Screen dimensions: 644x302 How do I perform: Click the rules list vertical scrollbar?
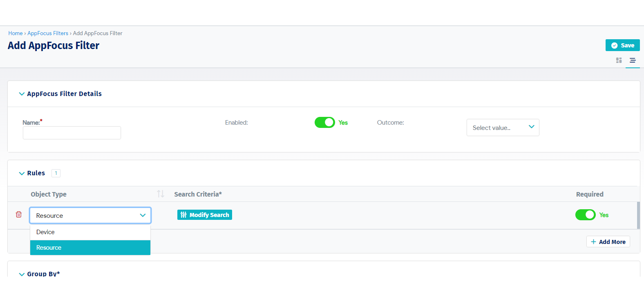tap(638, 215)
